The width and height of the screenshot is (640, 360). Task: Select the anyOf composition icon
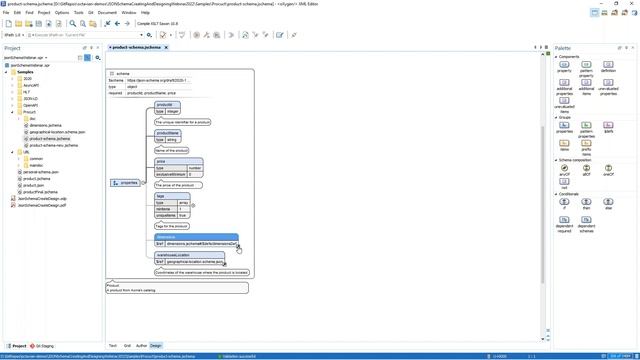pos(564,170)
